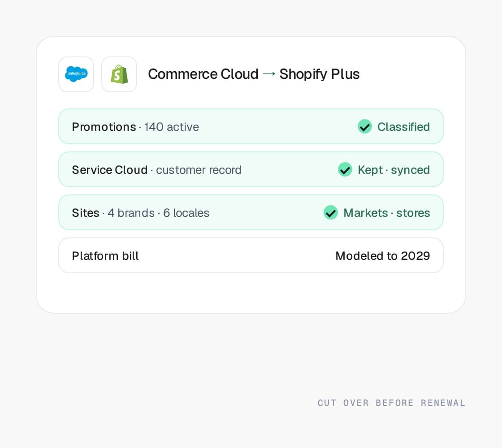Click the Shopify bag logo tile

119,74
